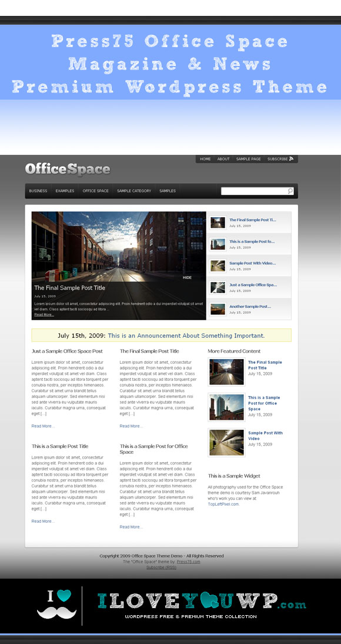The width and height of the screenshot is (341, 644).
Task: Open slider link Just a Sample Office Spa...
Action: [253, 285]
